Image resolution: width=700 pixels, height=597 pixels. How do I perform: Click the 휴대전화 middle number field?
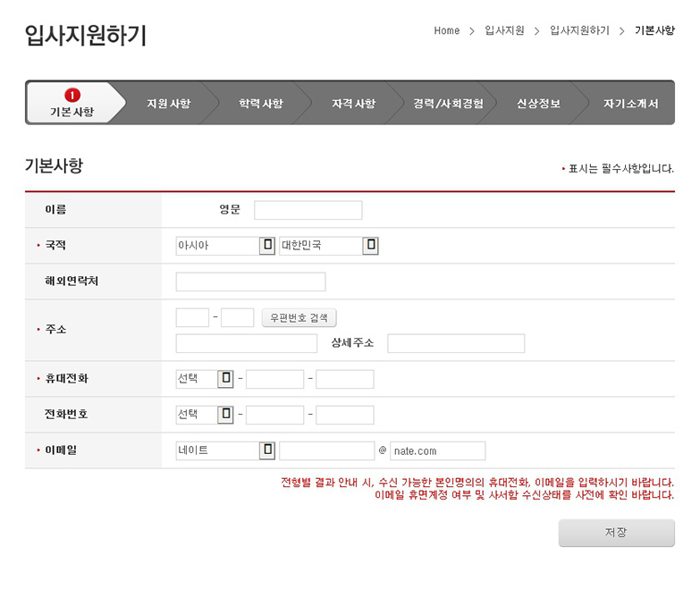click(274, 379)
